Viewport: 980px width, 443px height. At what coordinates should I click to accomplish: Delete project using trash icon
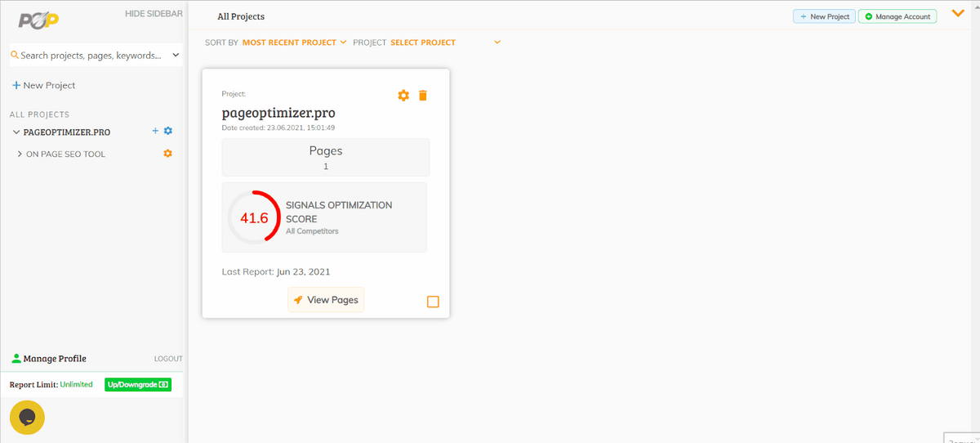pyautogui.click(x=422, y=96)
